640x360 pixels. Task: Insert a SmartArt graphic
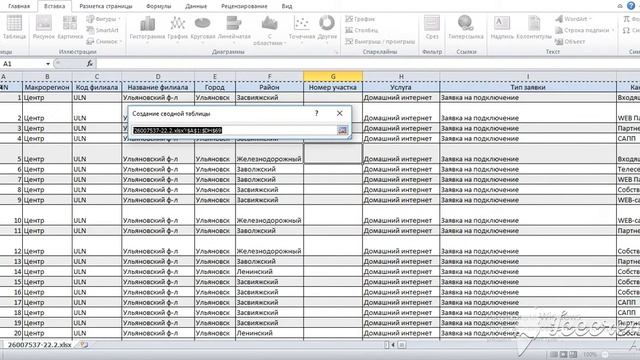(102, 30)
